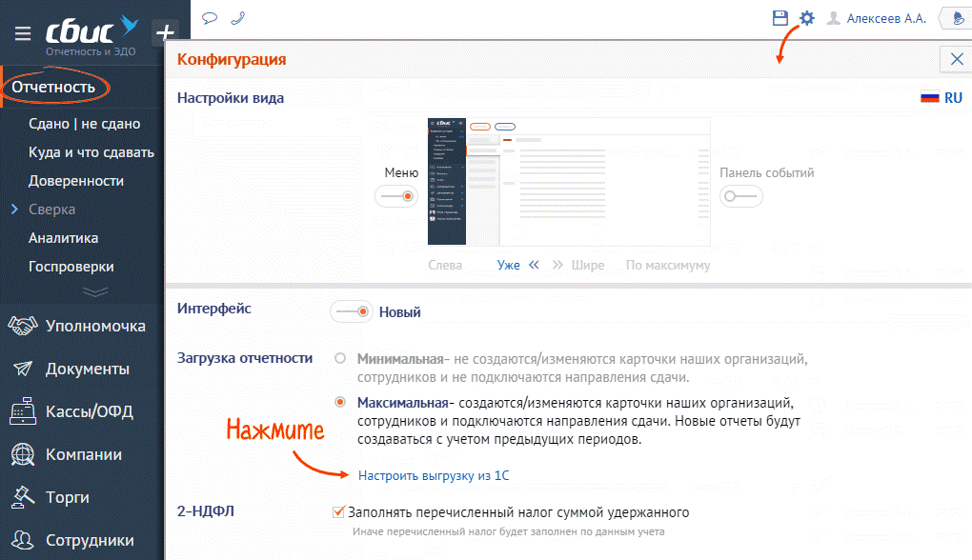Expand more items under Отчетность

tap(95, 291)
